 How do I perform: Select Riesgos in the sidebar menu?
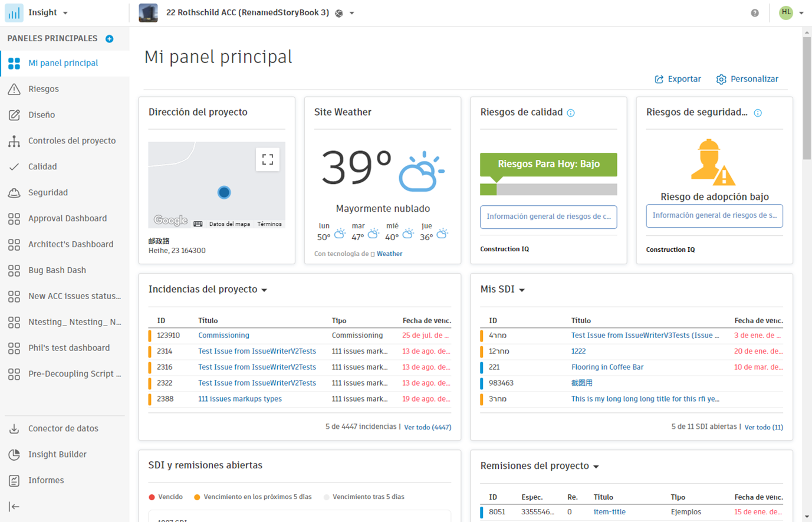click(44, 89)
